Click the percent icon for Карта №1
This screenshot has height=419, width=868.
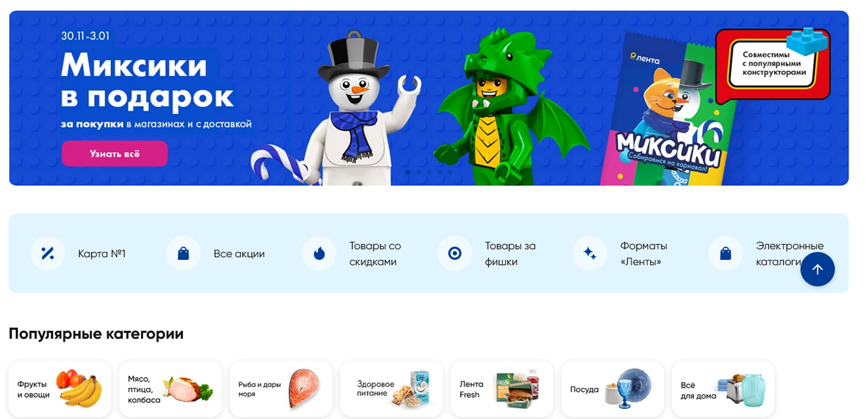pyautogui.click(x=48, y=253)
